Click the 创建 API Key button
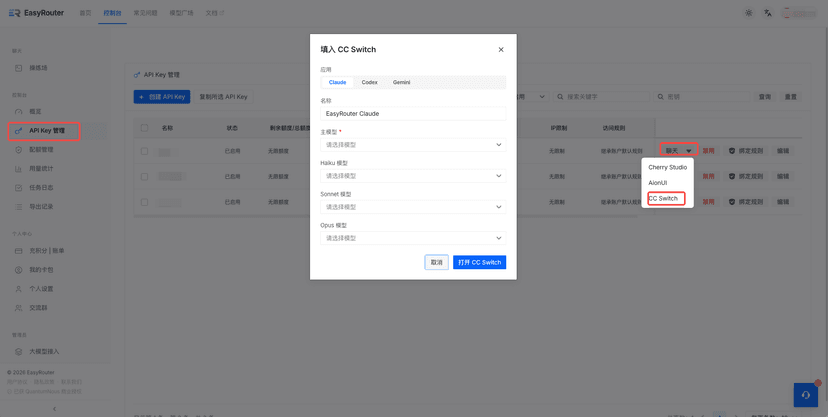Viewport: 828px width, 417px height. pos(162,97)
